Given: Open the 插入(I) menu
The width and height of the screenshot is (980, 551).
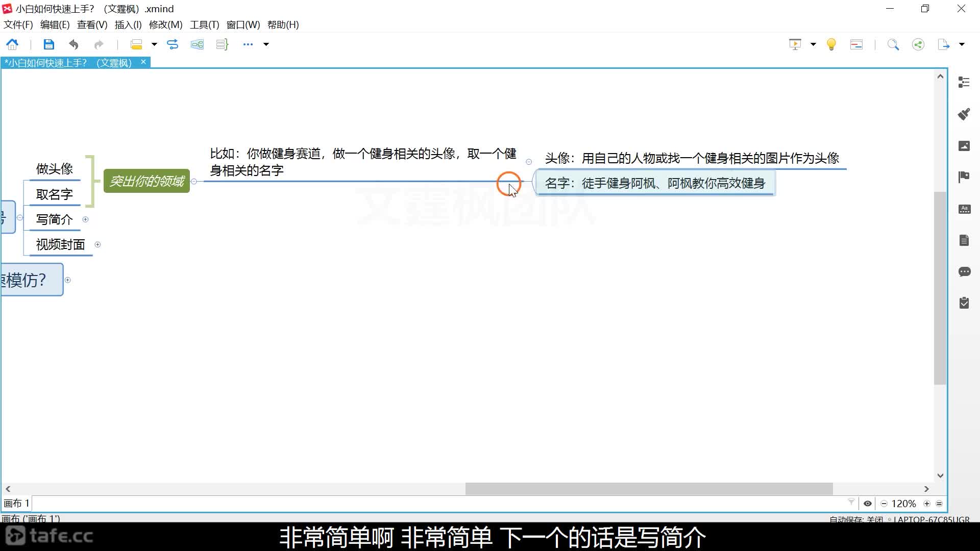Looking at the screenshot, I should tap(128, 24).
